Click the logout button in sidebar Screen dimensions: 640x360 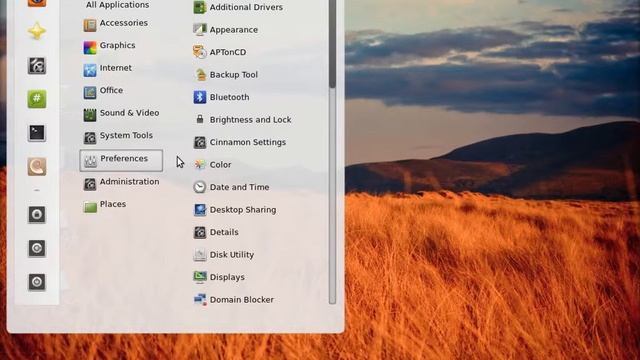tap(37, 248)
